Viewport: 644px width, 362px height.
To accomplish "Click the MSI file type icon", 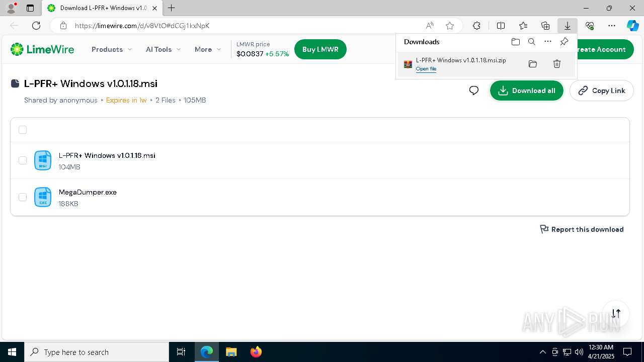I will [43, 160].
